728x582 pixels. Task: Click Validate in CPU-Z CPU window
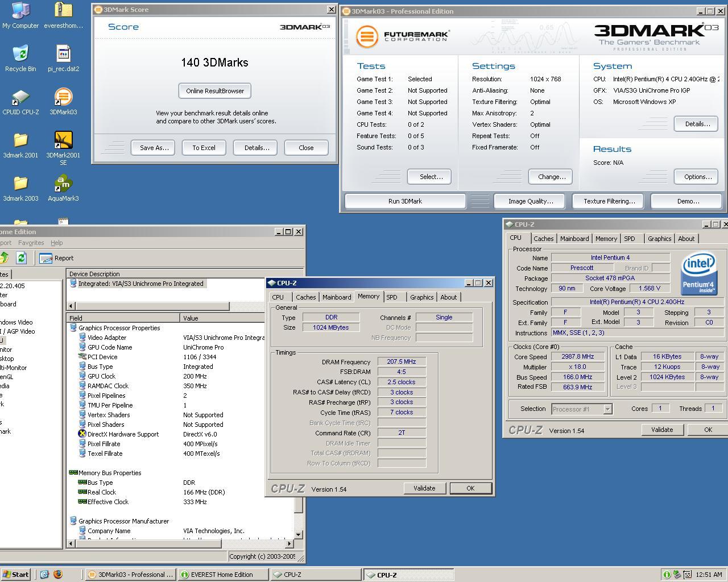click(x=662, y=430)
